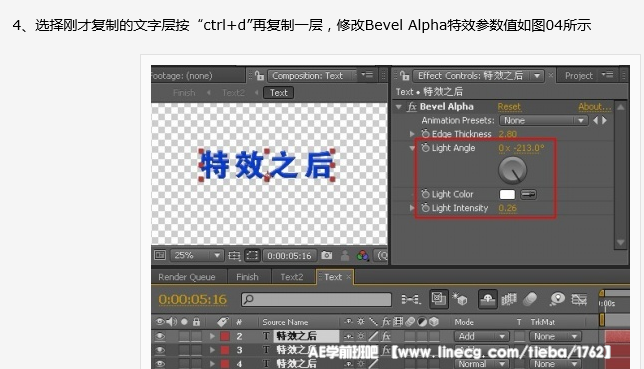This screenshot has height=369, width=644.
Task: Click Reset for Bevel Alpha
Action: (x=509, y=107)
